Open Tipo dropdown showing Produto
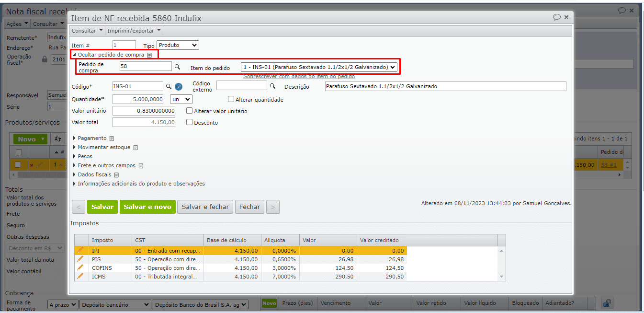 [x=178, y=45]
